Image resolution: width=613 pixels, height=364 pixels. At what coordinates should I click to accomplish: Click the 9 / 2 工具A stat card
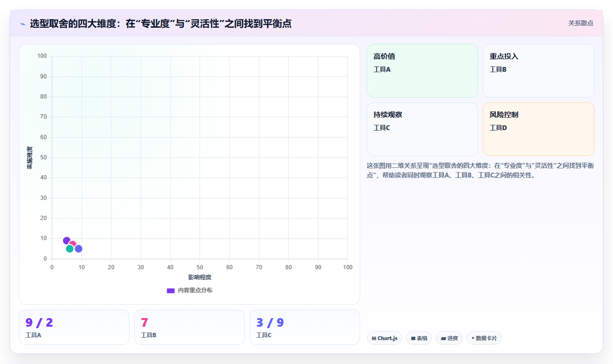(74, 327)
